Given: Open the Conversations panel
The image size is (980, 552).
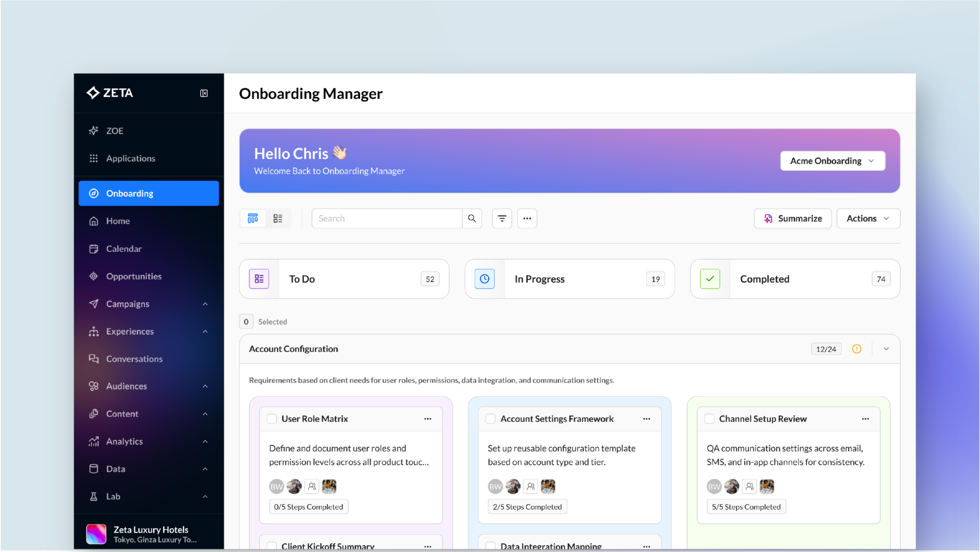Looking at the screenshot, I should tap(134, 359).
